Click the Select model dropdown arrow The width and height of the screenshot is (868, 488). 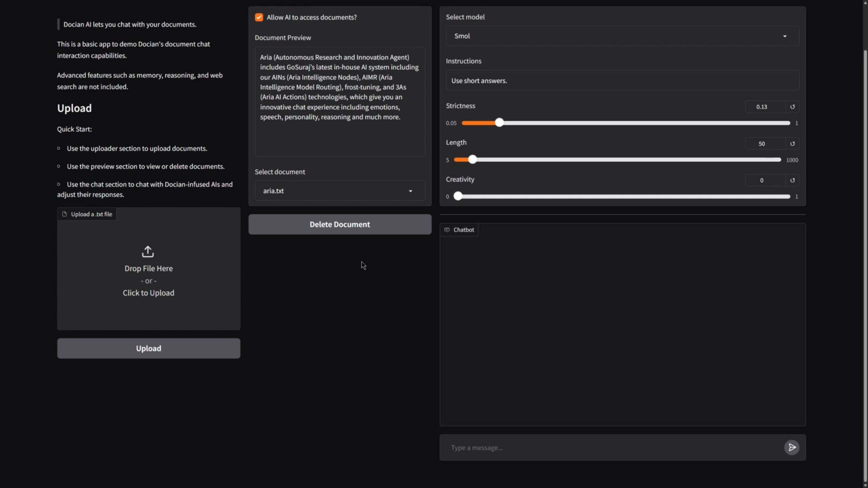point(785,36)
